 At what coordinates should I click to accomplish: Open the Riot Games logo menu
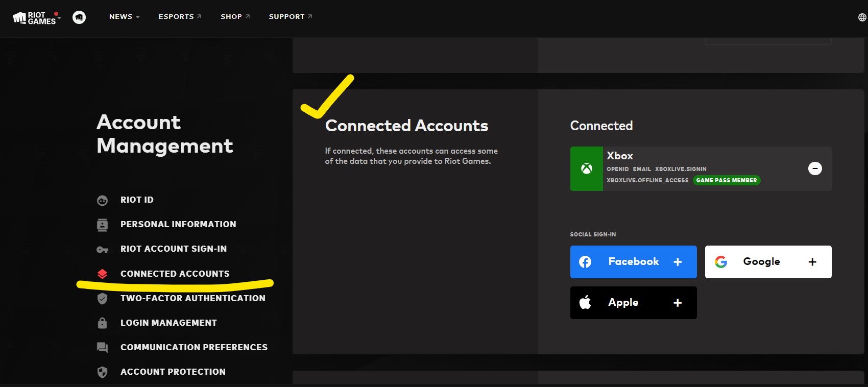[37, 17]
